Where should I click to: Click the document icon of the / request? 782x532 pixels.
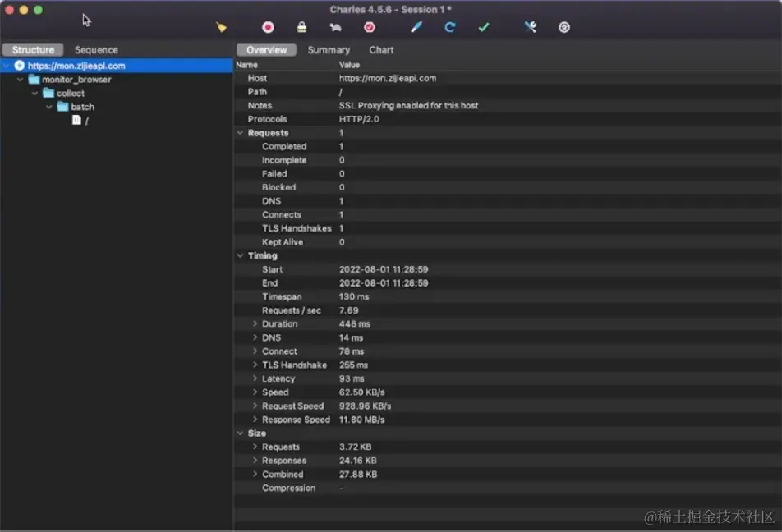click(76, 120)
